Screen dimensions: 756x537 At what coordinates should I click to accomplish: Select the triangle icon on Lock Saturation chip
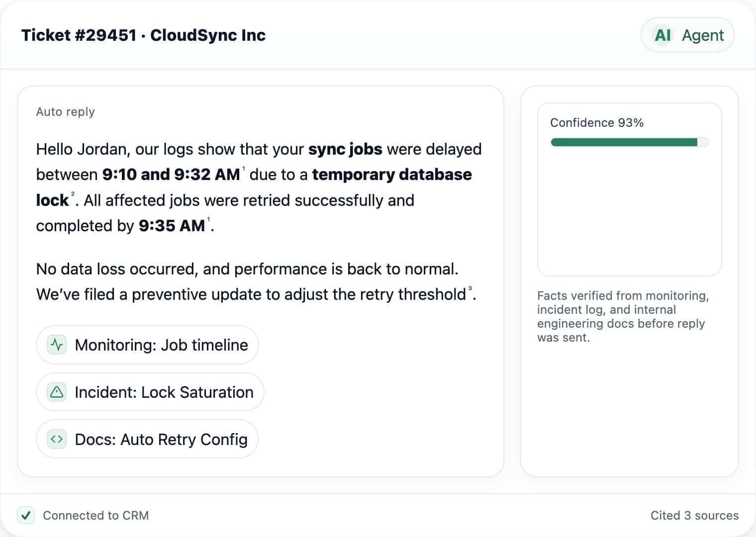[56, 392]
